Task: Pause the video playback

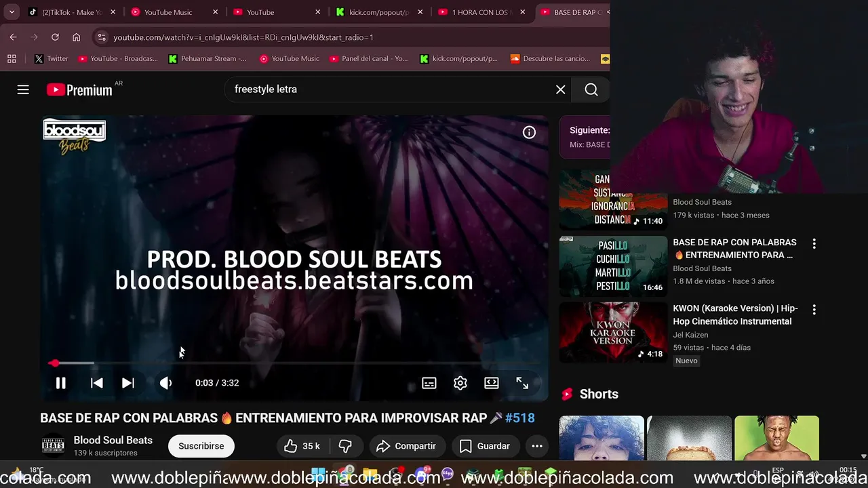Action: click(x=60, y=383)
